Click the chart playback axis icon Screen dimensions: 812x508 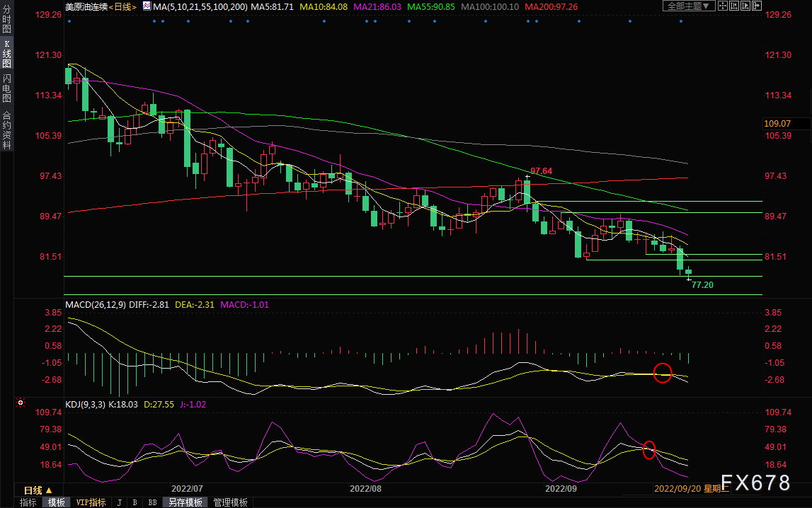[x=745, y=6]
